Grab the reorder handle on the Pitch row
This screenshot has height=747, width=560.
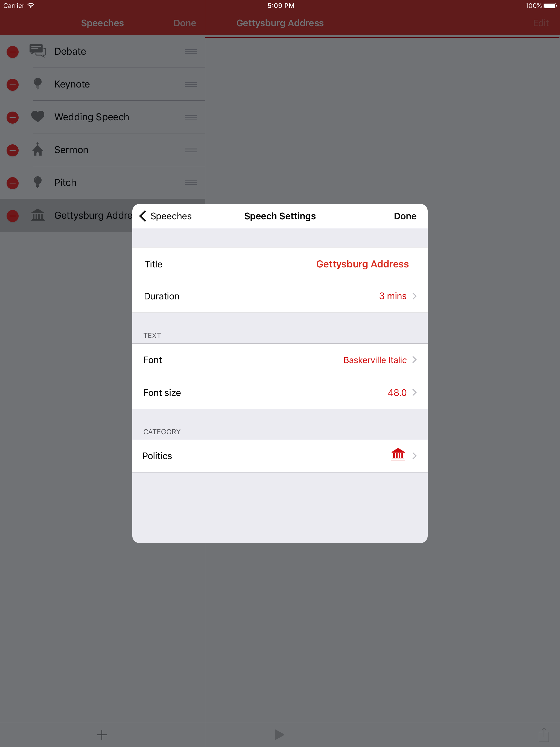click(x=191, y=182)
